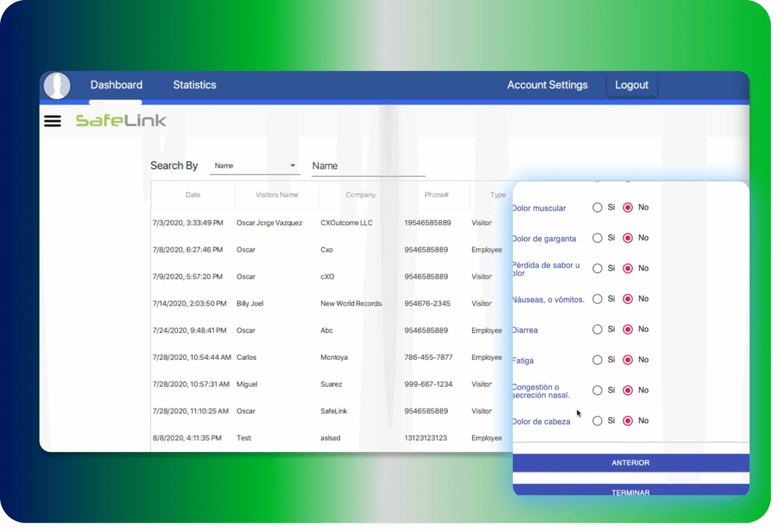Expand the Search By Name dropdown

(254, 166)
